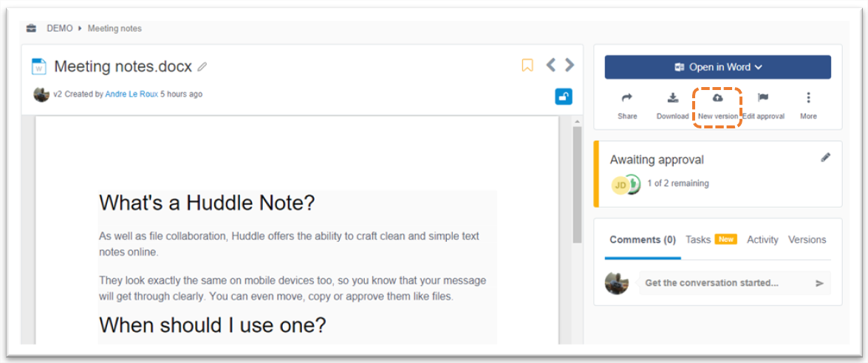Upload a New version
The height and width of the screenshot is (363, 868).
[x=718, y=106]
